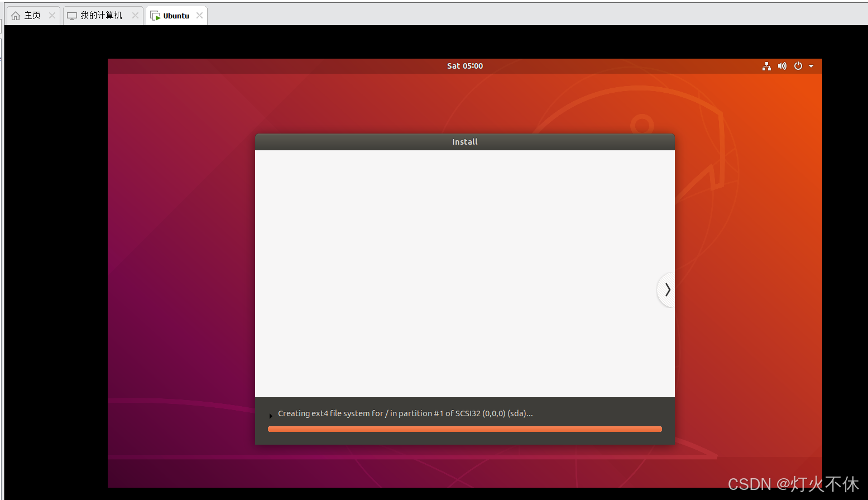Switch to the 主页 tab
This screenshot has width=868, height=500.
(x=33, y=16)
